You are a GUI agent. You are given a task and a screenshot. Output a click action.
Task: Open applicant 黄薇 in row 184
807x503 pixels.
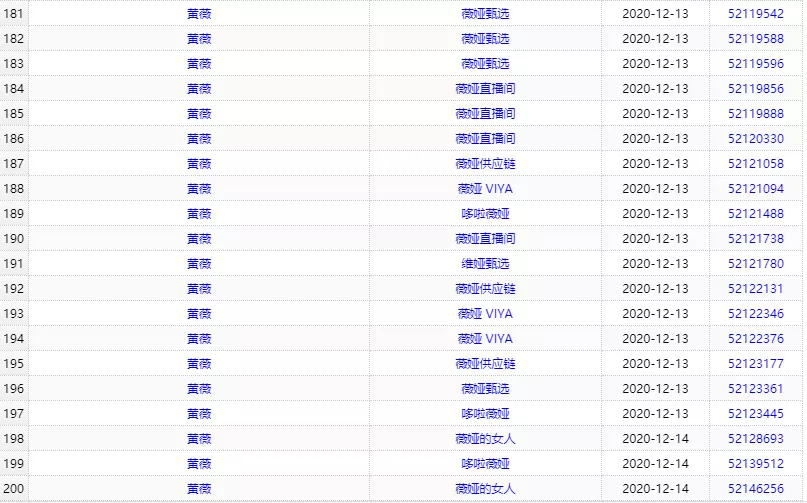tap(199, 89)
